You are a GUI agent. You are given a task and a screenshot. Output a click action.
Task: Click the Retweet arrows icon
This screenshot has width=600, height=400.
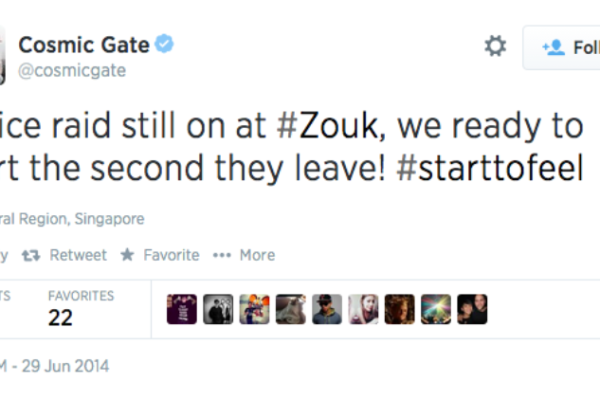[31, 255]
